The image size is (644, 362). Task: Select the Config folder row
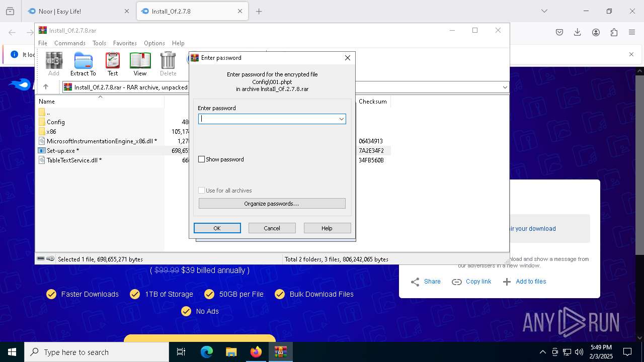pos(55,122)
